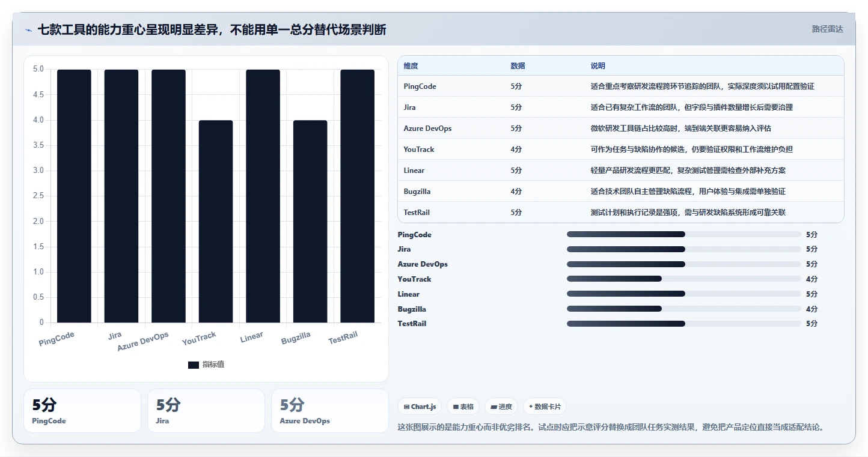Click the lightning icon beside the title
This screenshot has width=868, height=457.
28,30
